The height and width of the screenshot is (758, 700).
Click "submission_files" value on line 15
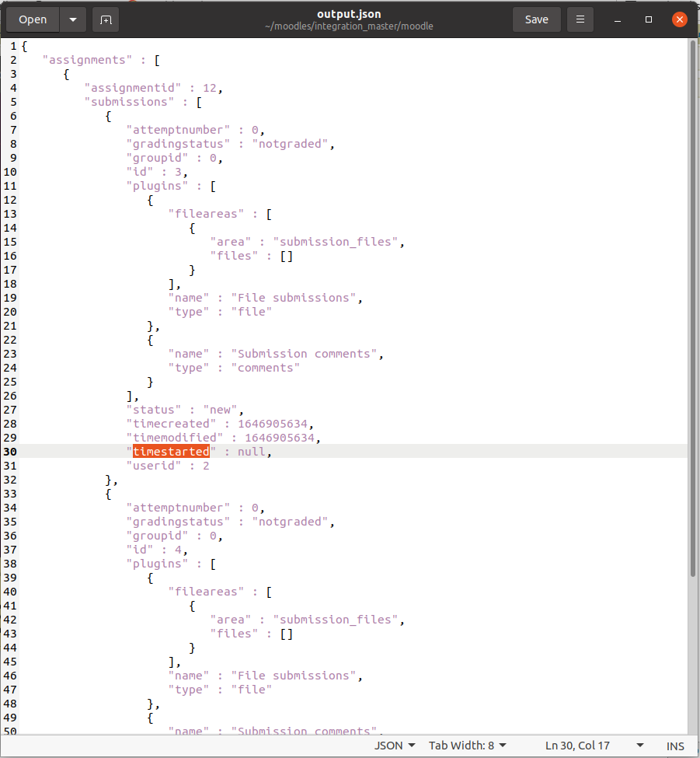pos(336,243)
